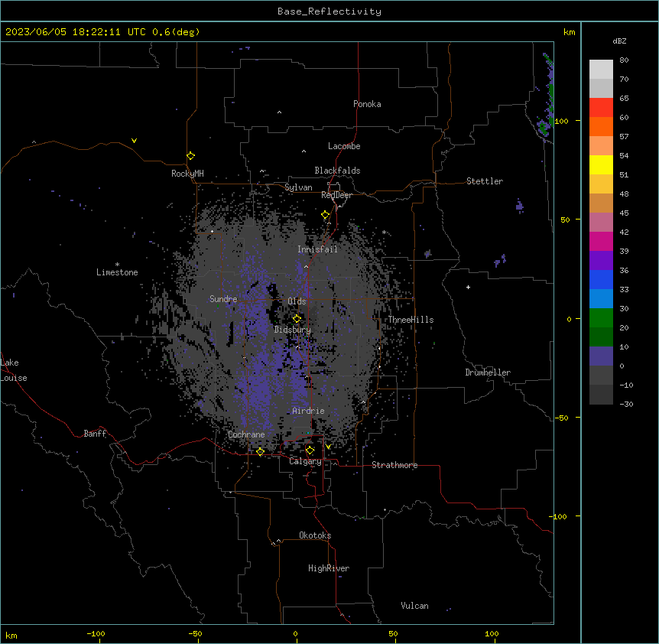Viewport: 659px width, 644px height.
Task: Click the Airdrie label
Action: point(308,411)
